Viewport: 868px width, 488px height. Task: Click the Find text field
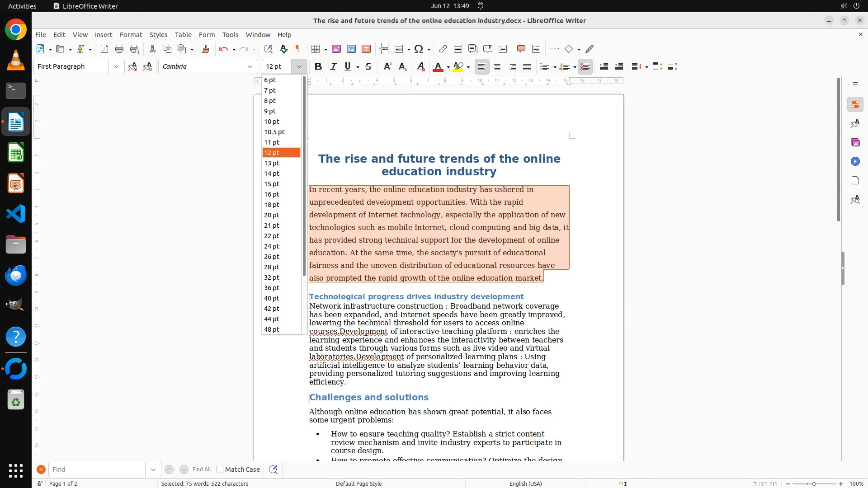click(x=97, y=469)
